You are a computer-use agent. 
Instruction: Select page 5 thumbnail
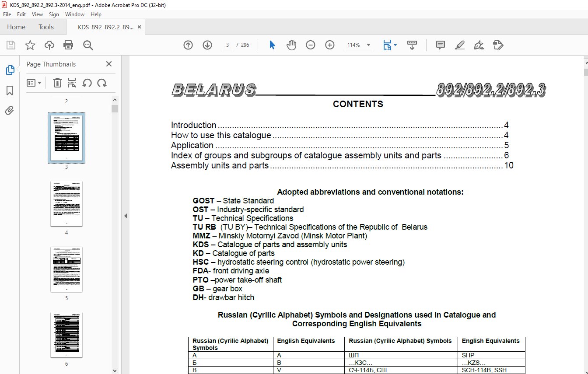pyautogui.click(x=66, y=269)
